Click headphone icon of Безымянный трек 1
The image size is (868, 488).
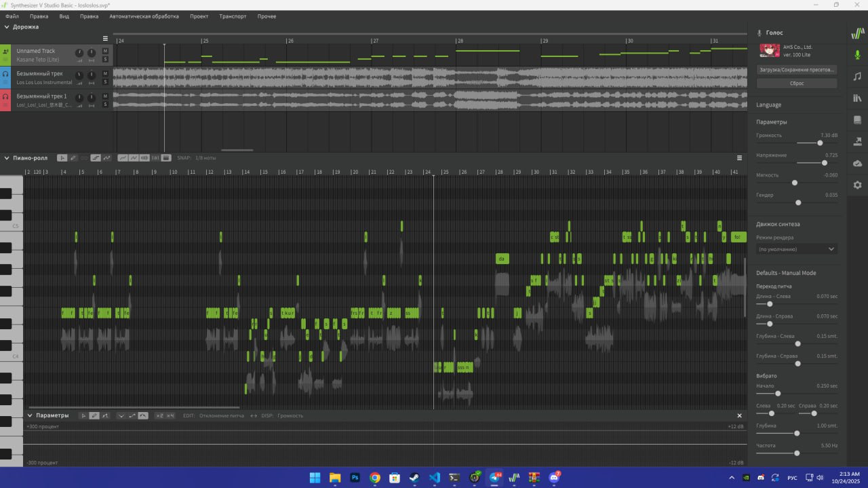point(5,96)
